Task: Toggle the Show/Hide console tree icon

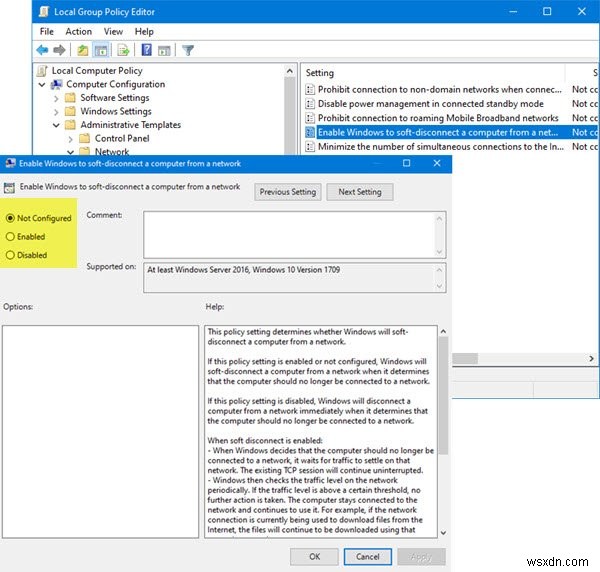Action: tap(101, 50)
